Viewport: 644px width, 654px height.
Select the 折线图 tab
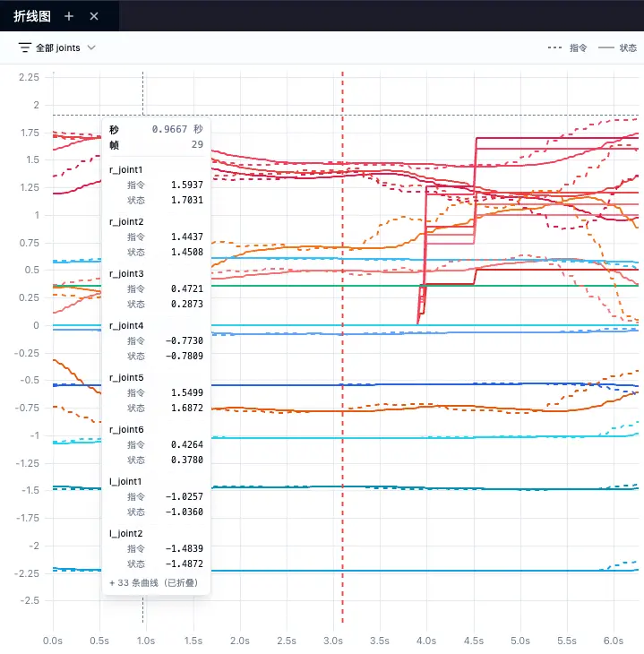[32, 16]
